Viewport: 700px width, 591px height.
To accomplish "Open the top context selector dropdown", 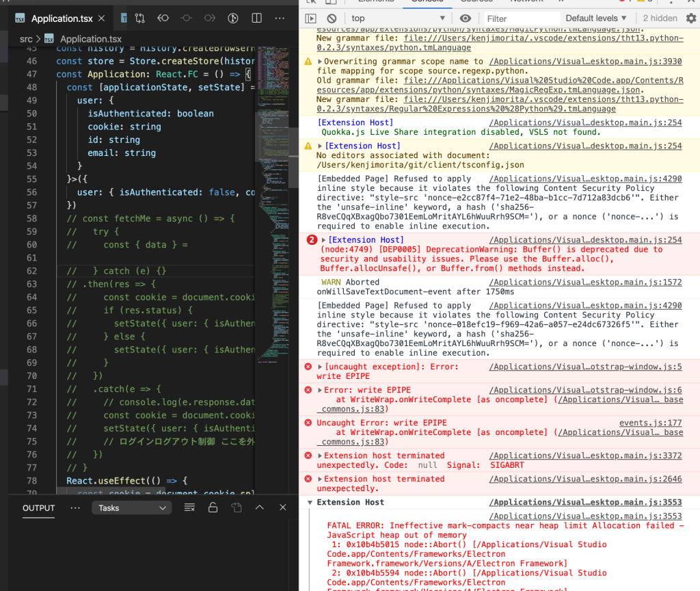I will pyautogui.click(x=398, y=18).
